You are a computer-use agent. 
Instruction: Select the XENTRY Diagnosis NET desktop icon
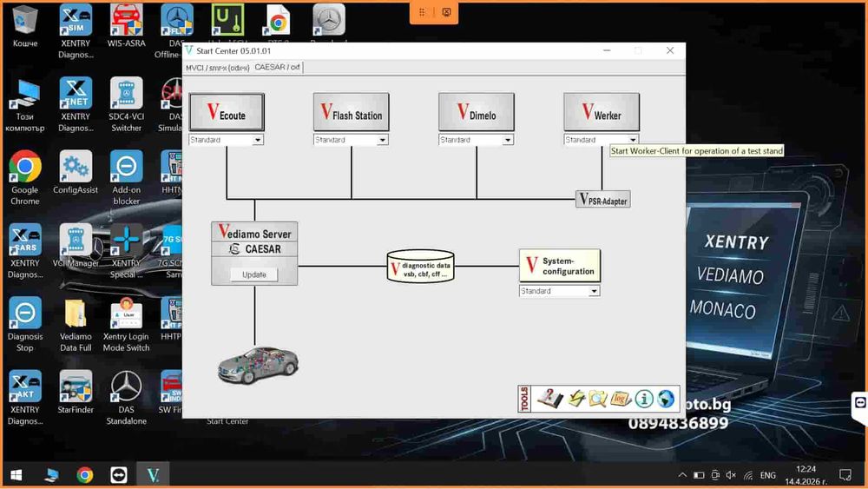coord(76,105)
